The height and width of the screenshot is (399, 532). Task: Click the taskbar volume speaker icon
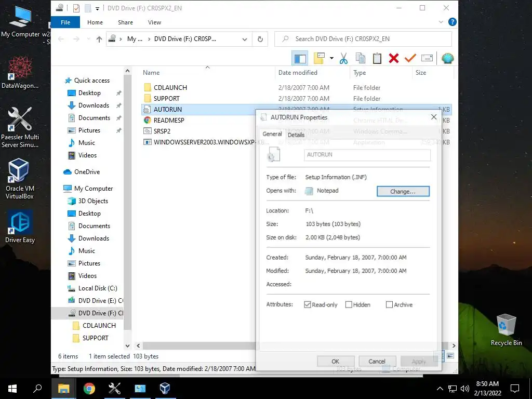pos(465,389)
